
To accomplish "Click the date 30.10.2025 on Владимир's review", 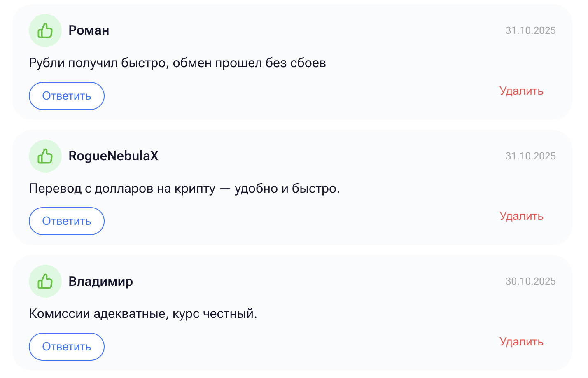I will [530, 281].
